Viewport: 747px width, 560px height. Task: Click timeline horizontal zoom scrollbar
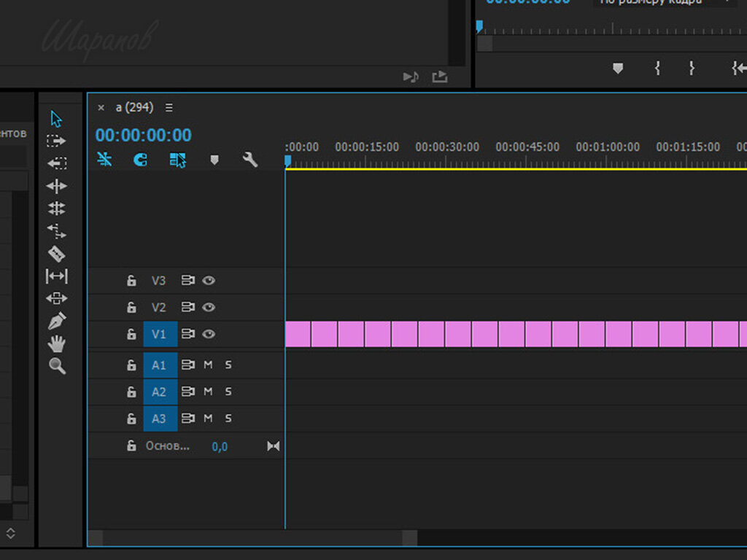pos(252,538)
